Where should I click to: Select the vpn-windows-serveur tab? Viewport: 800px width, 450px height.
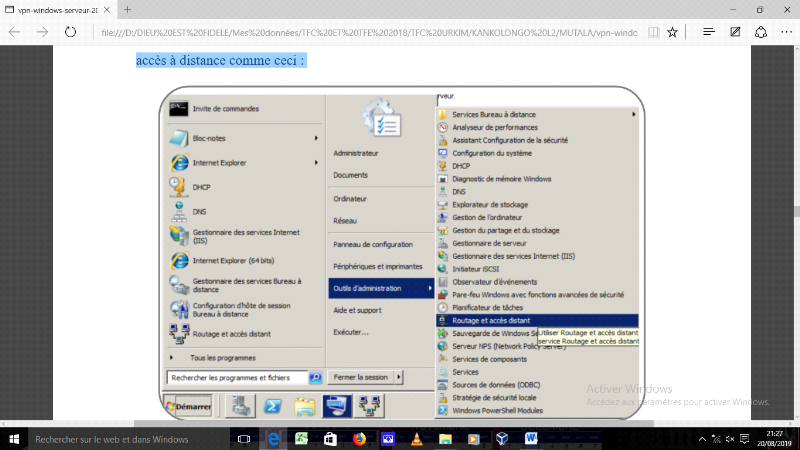[x=57, y=10]
